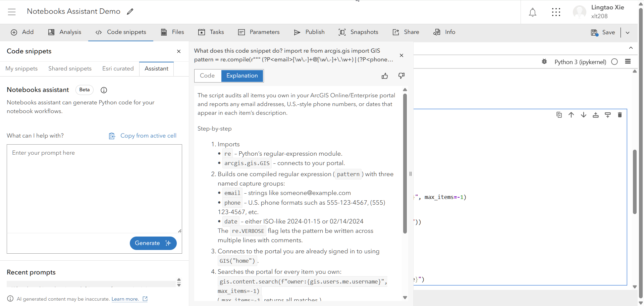Move the cell down
The width and height of the screenshot is (644, 306).
point(584,115)
